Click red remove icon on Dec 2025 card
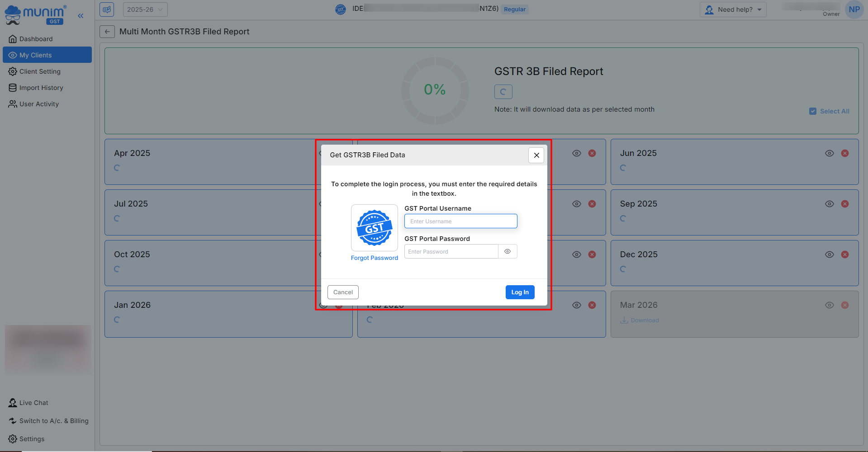 844,254
